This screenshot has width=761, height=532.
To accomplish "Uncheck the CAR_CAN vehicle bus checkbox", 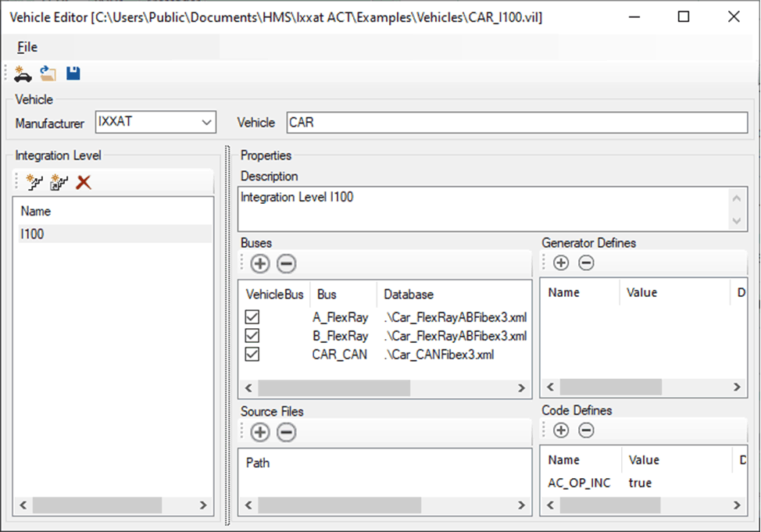I will [252, 354].
